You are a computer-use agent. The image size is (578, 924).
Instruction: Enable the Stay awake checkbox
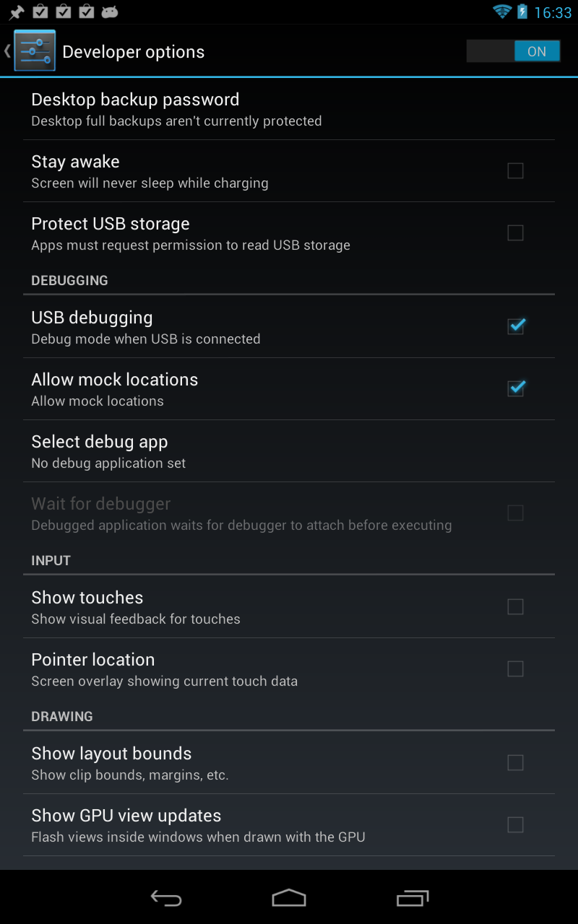pyautogui.click(x=515, y=171)
